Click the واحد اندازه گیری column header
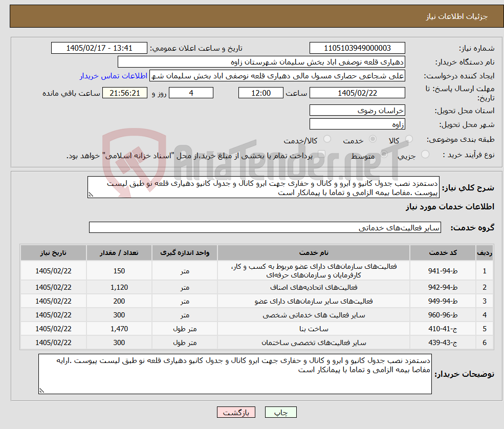The height and width of the screenshot is (429, 504). (185, 253)
